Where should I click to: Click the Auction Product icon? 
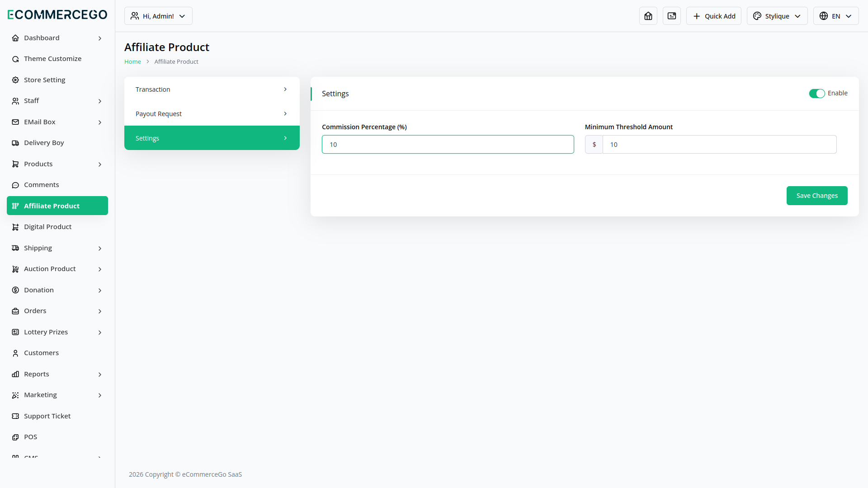(15, 269)
